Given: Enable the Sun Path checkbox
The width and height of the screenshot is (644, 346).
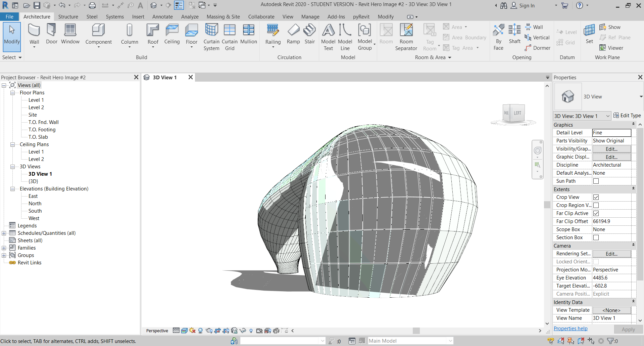Looking at the screenshot, I should [x=596, y=181].
